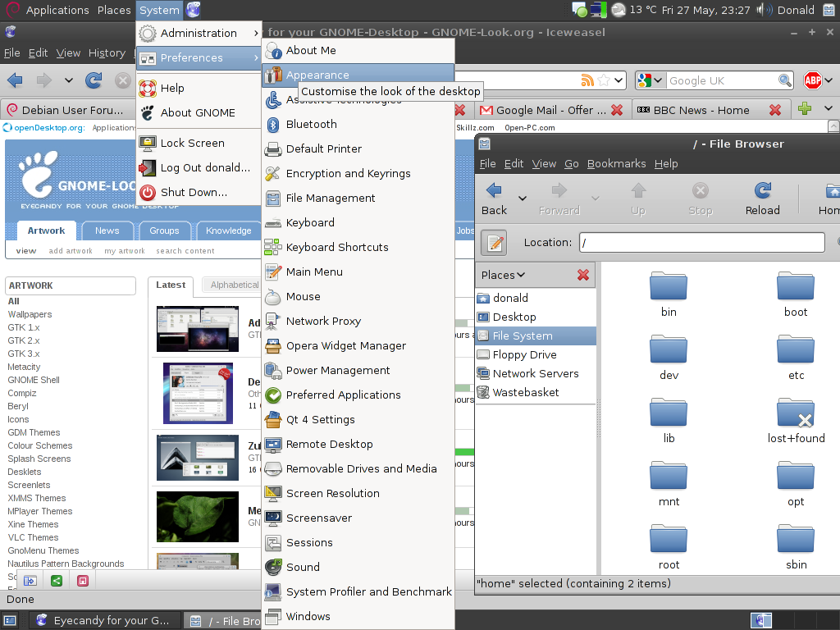Open Mouse preferences

pyautogui.click(x=358, y=297)
